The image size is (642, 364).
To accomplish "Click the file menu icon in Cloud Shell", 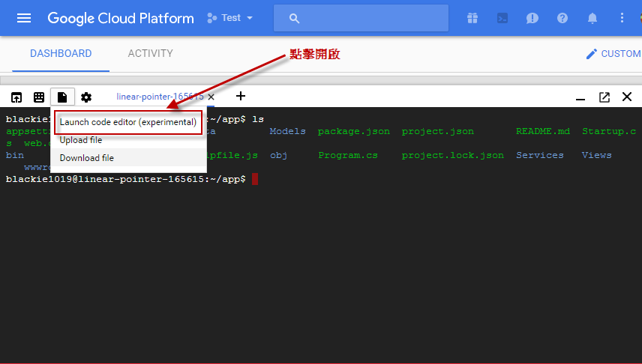I will click(62, 97).
